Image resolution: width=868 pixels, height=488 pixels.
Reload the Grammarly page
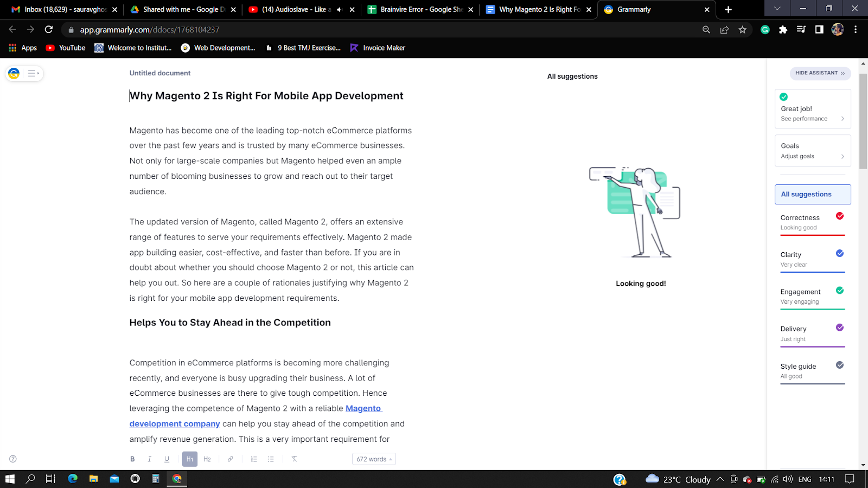(x=49, y=29)
